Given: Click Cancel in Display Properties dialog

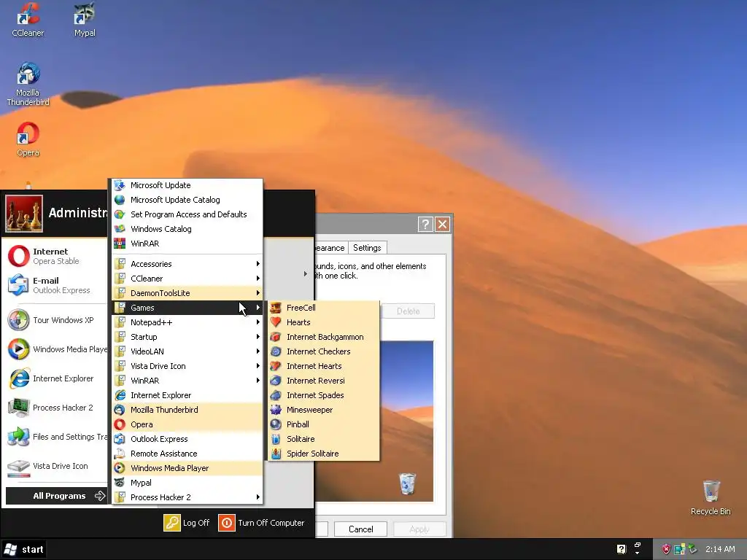Looking at the screenshot, I should coord(360,529).
